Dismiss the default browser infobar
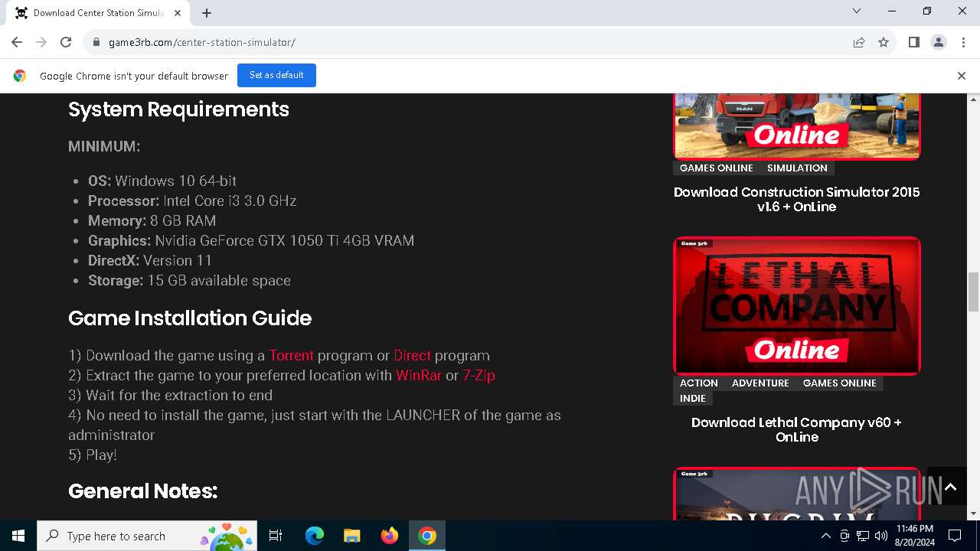Image resolution: width=980 pixels, height=551 pixels. (961, 76)
